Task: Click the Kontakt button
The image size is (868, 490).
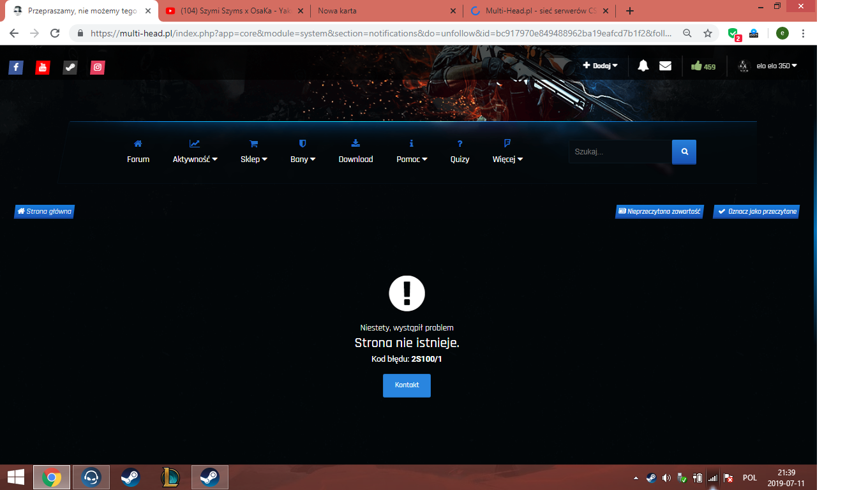Action: [407, 385]
